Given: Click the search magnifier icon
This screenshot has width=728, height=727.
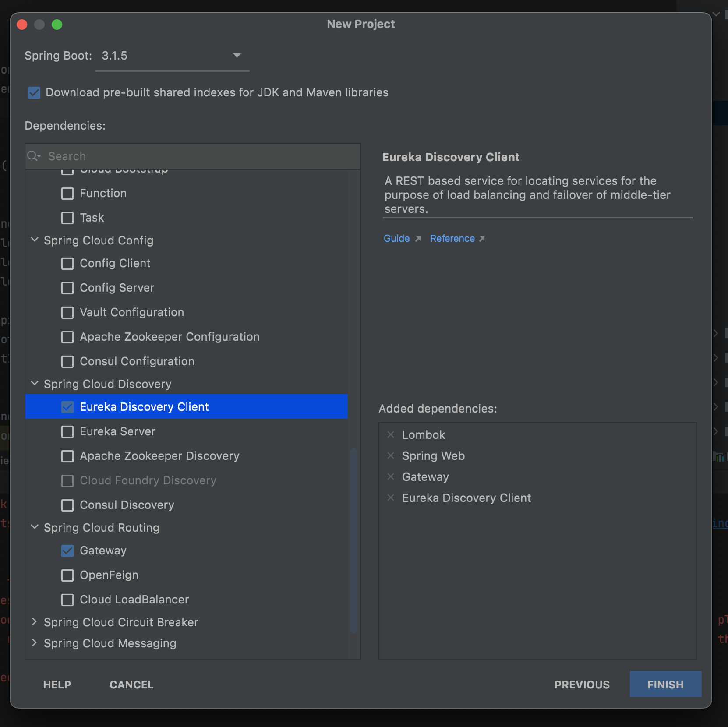Looking at the screenshot, I should (34, 156).
